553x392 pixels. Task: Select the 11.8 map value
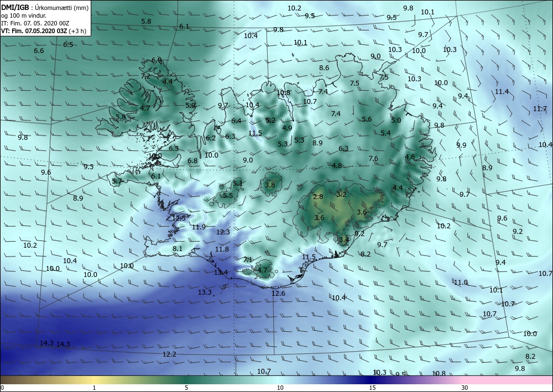point(222,249)
